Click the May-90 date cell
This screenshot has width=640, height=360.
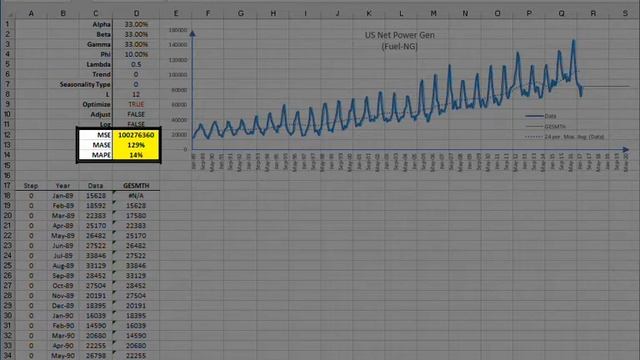(x=63, y=356)
